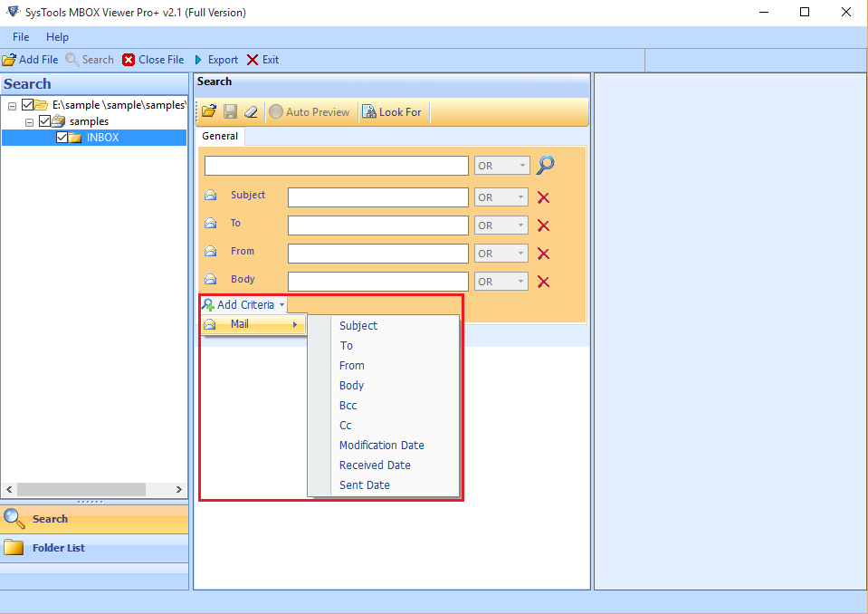Remove the Subject criteria row

pos(544,197)
